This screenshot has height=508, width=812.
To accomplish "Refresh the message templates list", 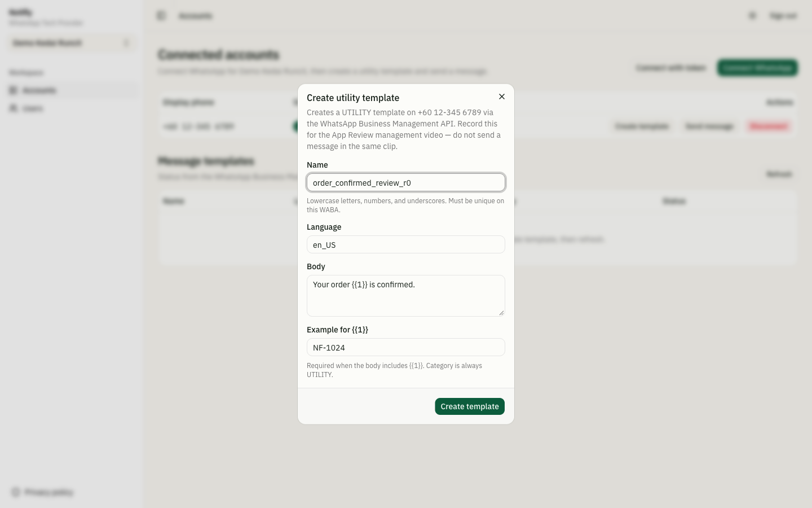I will 779,174.
